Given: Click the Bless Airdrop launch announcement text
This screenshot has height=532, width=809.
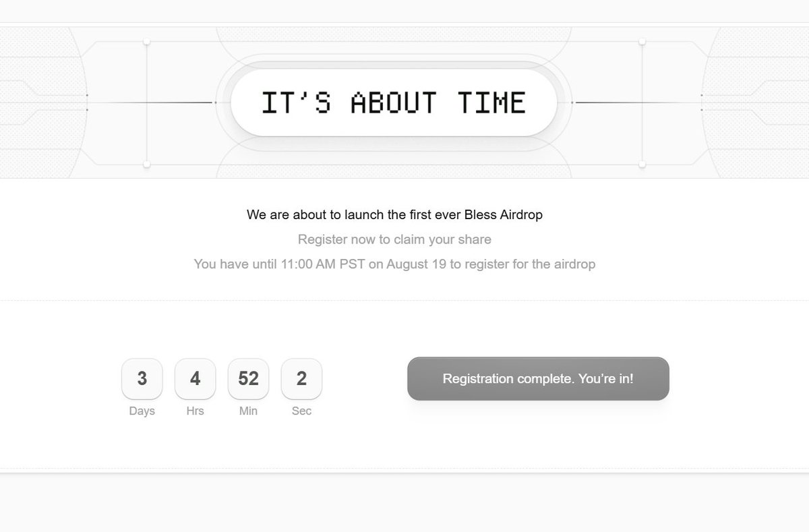Looking at the screenshot, I should point(394,215).
